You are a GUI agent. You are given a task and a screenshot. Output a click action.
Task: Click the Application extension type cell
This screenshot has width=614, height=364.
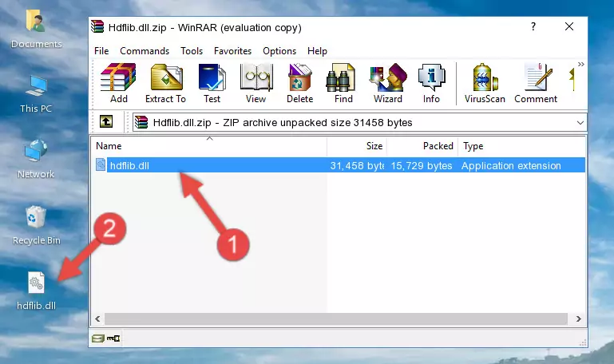[x=511, y=165]
